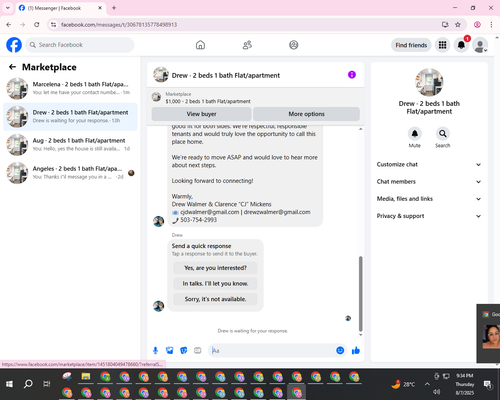This screenshot has height=400, width=500.
Task: Choose a sticker icon
Action: click(184, 350)
